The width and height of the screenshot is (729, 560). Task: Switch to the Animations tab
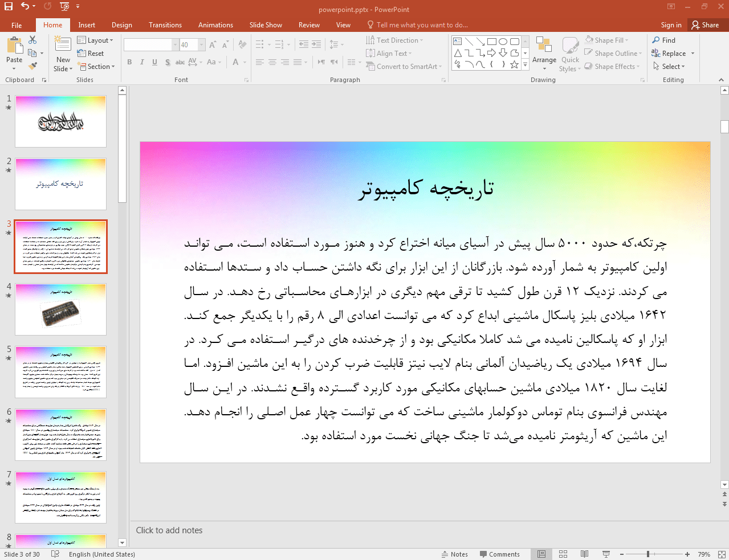pos(215,25)
